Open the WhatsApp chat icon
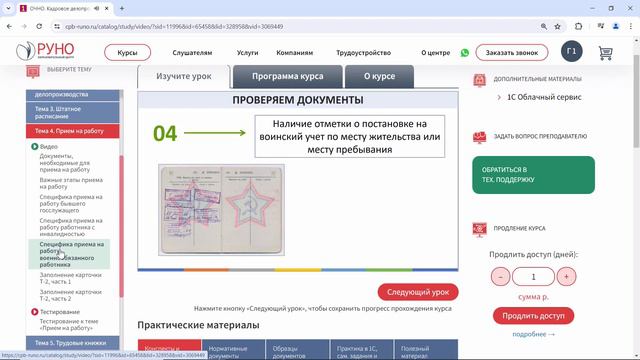This screenshot has width=640, height=360. pos(464,53)
